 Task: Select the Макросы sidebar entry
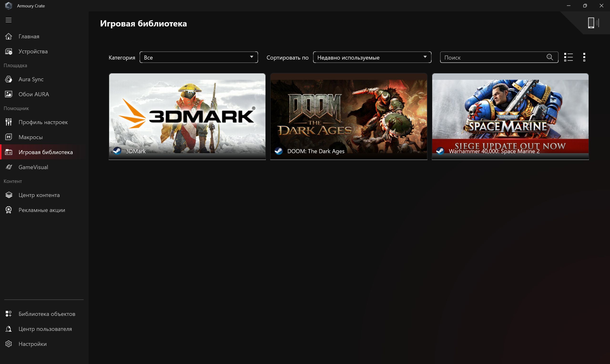click(x=31, y=137)
